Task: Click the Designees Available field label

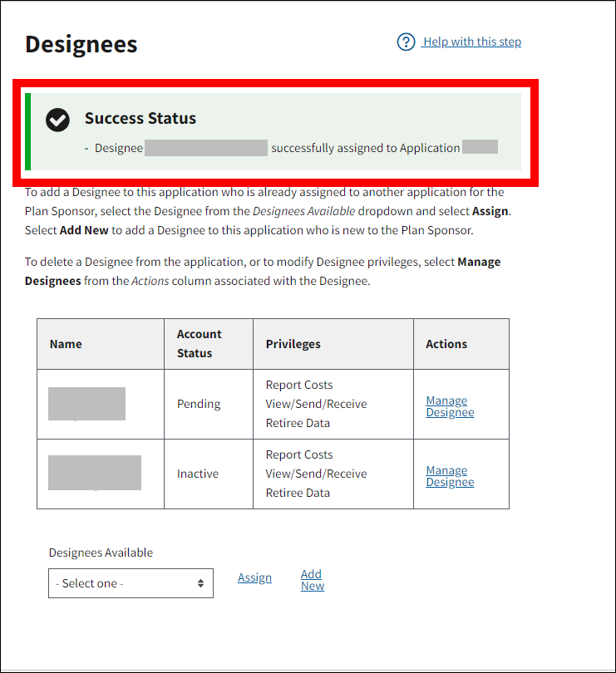Action: click(x=101, y=553)
